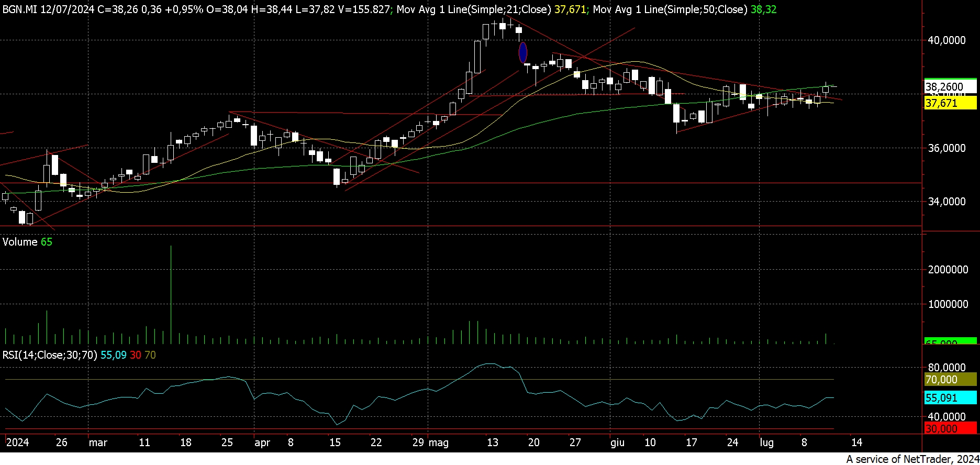This screenshot has height=465, width=980.
Task: Click the date 14 at the axis end
Action: (857, 442)
